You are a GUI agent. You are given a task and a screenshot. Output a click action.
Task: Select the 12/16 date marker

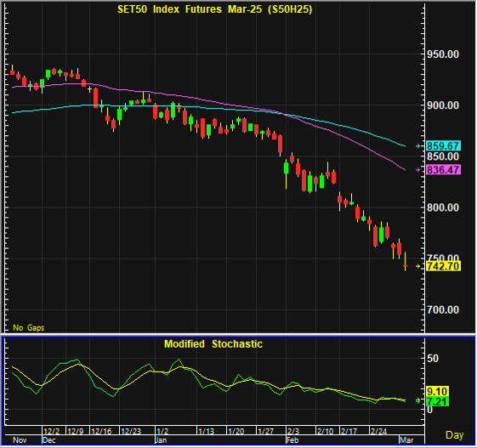[101, 431]
